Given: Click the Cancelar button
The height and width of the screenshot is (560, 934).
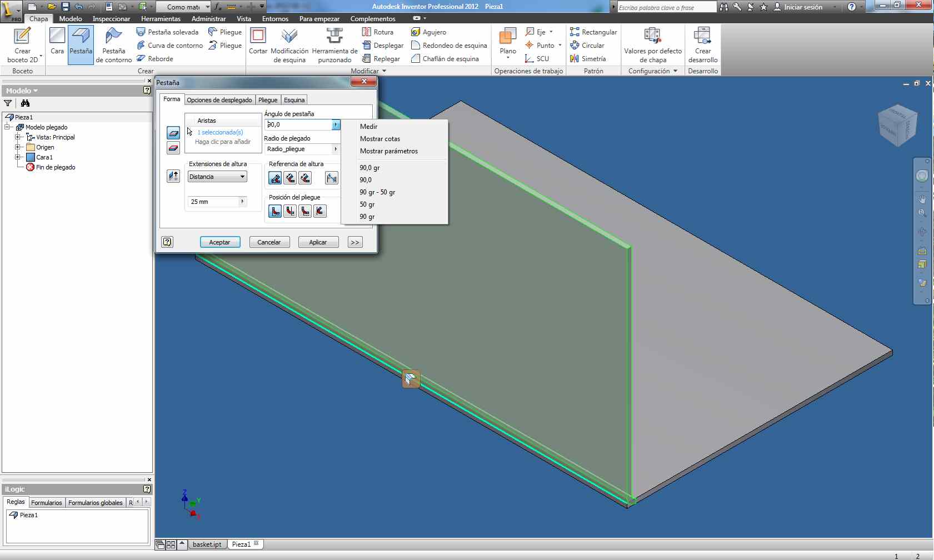Looking at the screenshot, I should 269,242.
